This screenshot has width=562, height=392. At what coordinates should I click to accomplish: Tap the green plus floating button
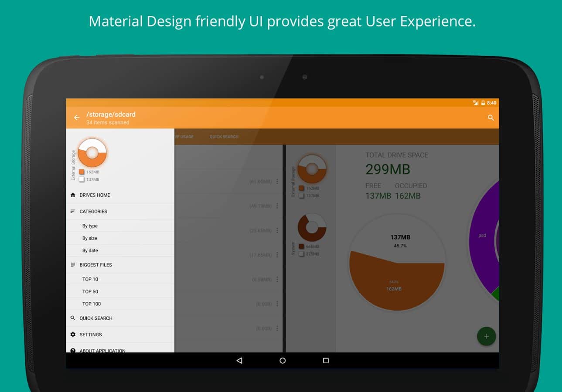(486, 336)
